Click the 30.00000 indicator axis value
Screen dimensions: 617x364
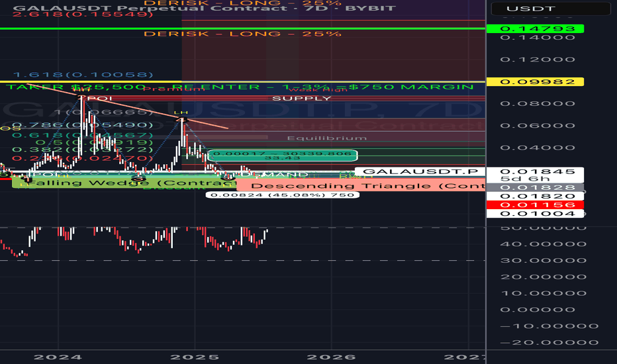pyautogui.click(x=544, y=261)
